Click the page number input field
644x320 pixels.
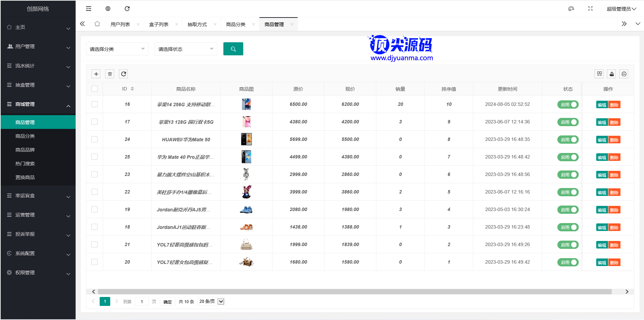coord(142,301)
